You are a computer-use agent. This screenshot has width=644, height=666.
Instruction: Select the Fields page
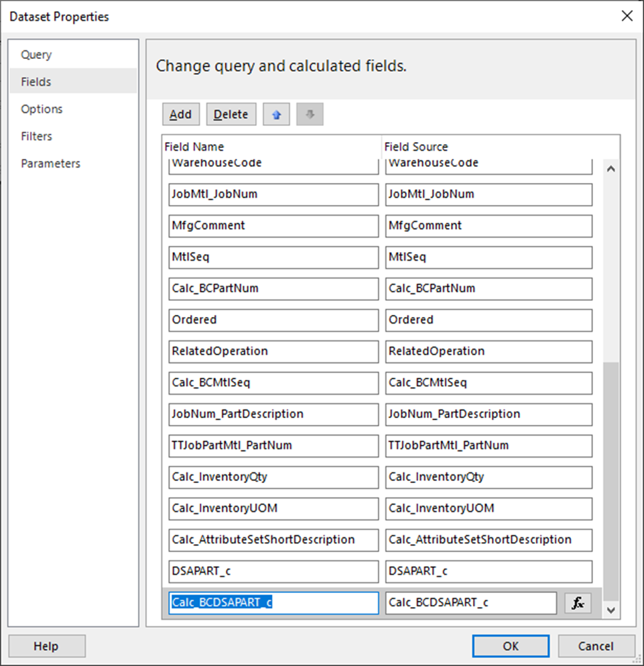(36, 82)
